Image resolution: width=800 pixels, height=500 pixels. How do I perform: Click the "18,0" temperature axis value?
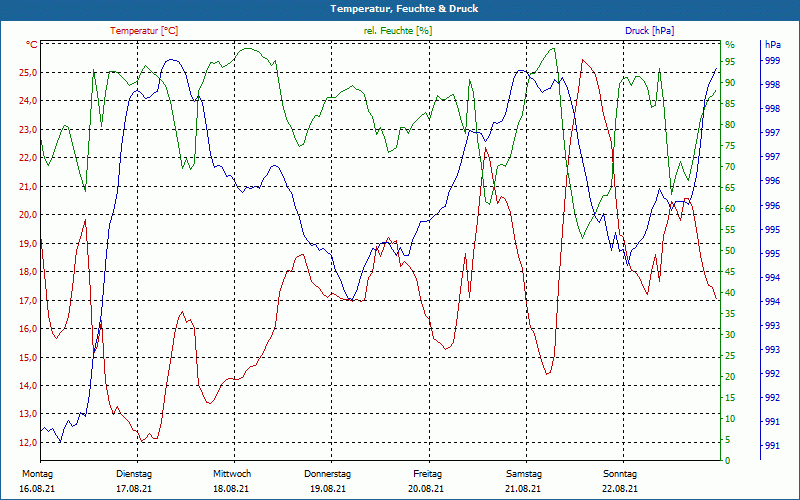click(28, 271)
